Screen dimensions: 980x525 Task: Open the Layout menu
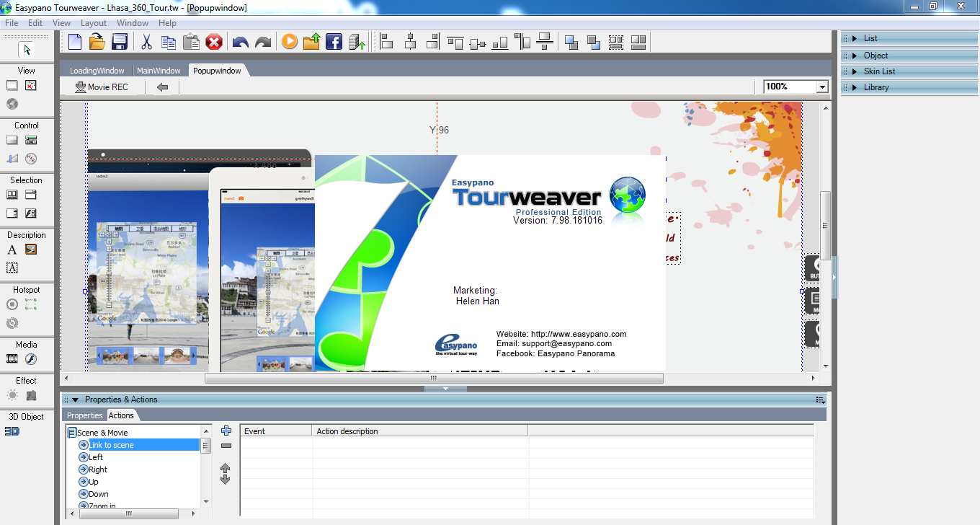click(94, 23)
